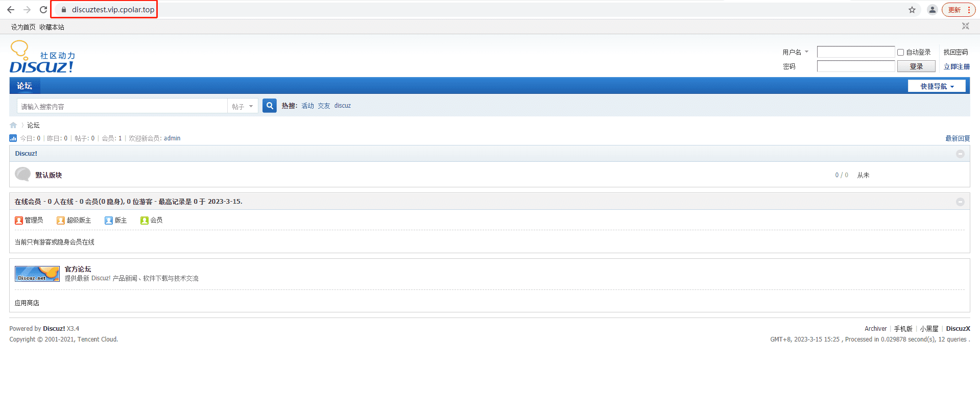Enable the 自动登录 checkbox
The image size is (980, 414).
901,52
